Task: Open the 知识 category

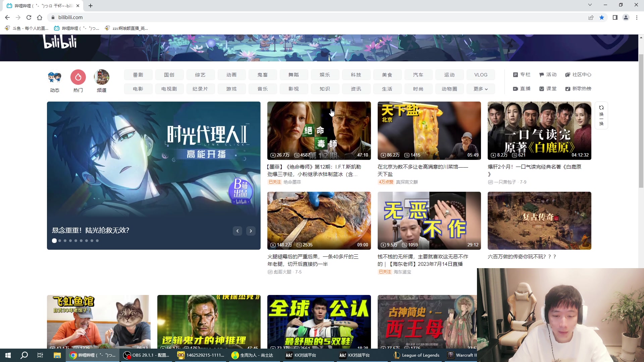Action: pos(325,89)
